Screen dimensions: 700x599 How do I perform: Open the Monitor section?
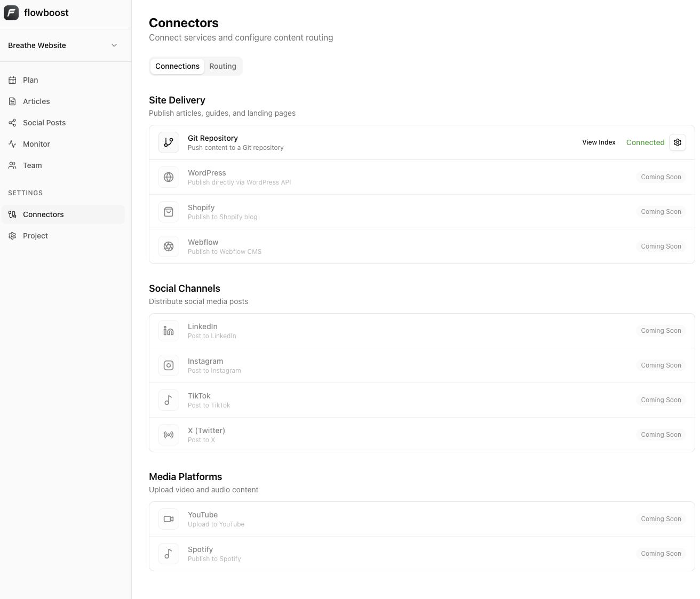coord(36,144)
